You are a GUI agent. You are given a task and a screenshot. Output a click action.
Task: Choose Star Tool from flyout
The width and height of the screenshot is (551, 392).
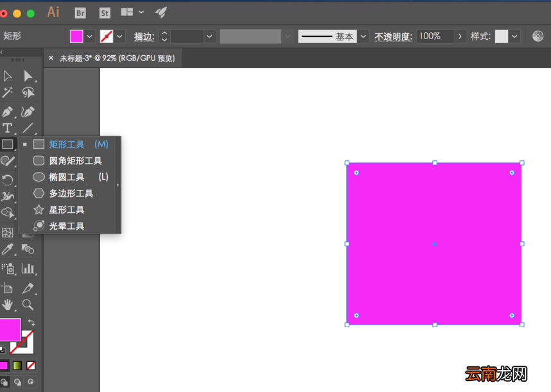(x=69, y=210)
